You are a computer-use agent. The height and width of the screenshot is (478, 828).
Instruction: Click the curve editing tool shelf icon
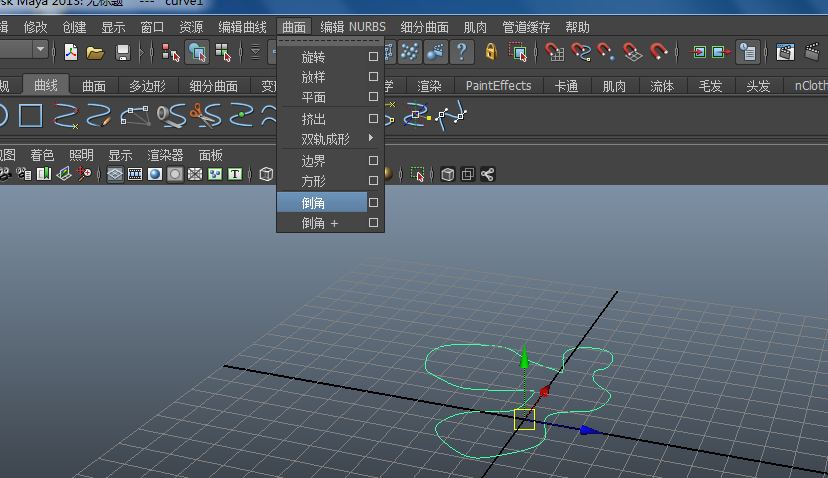click(x=416, y=115)
